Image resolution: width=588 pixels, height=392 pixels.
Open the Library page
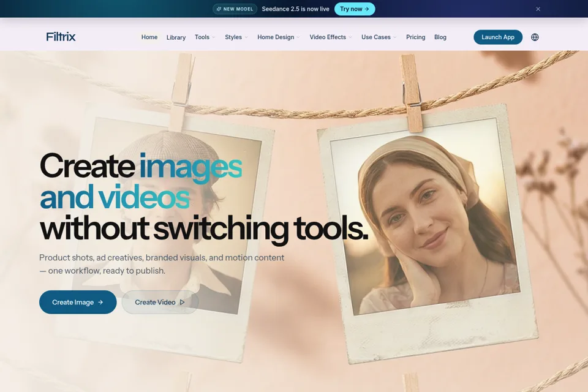pos(176,37)
